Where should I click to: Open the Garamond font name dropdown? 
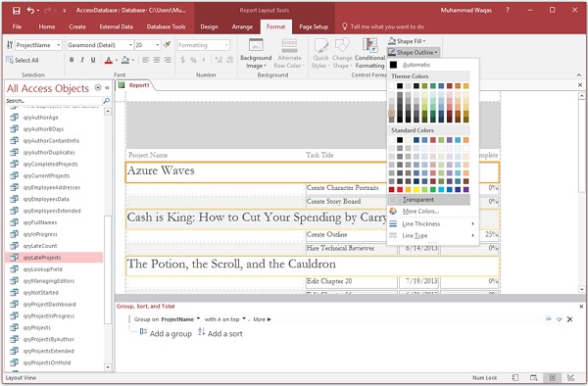130,45
